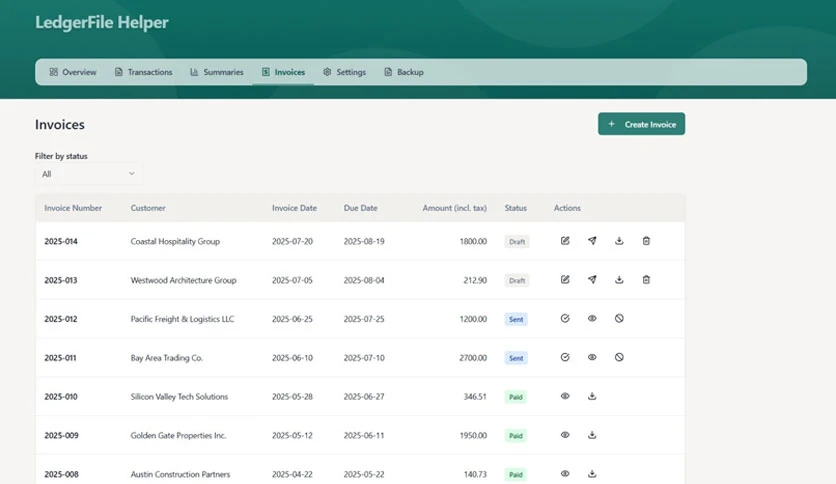Go to the Overview tab
Image resolution: width=836 pixels, height=484 pixels.
73,72
